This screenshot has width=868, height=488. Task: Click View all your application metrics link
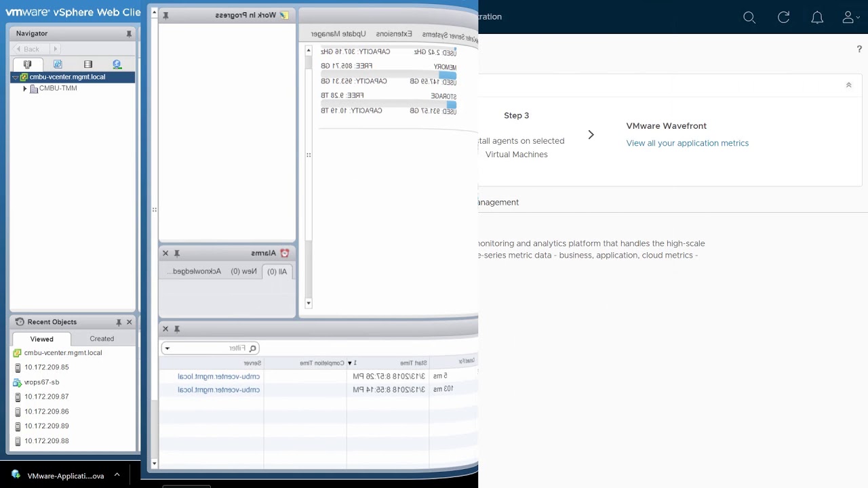[687, 144]
